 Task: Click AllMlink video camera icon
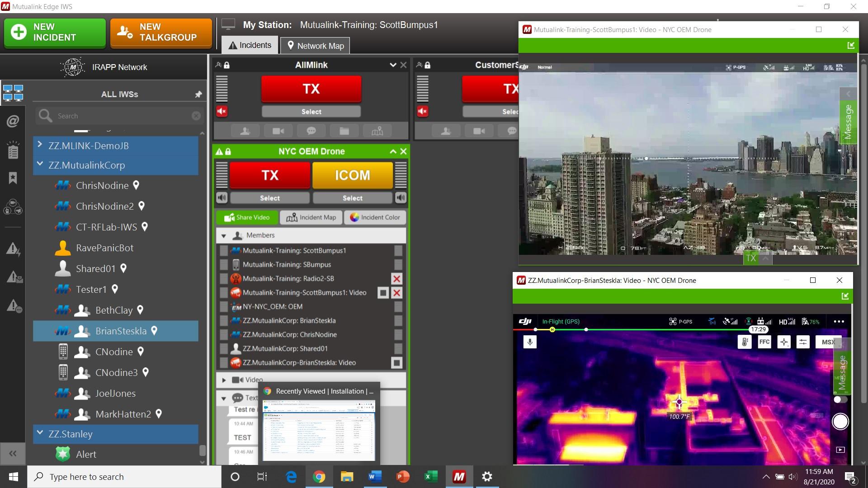278,131
